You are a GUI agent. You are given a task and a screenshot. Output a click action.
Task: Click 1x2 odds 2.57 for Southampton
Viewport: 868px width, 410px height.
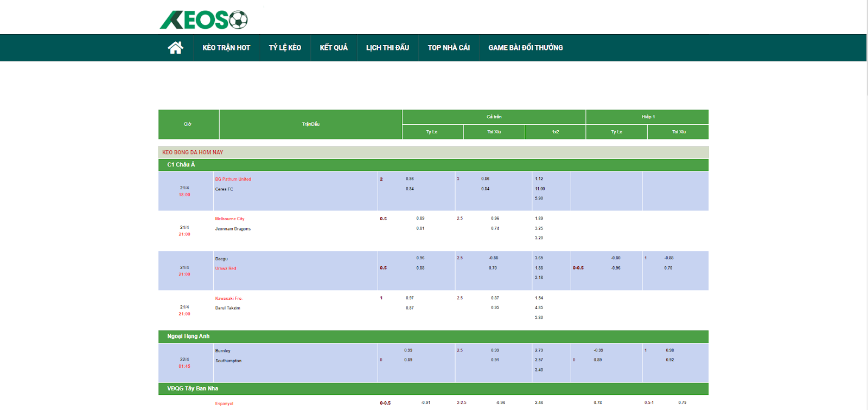tap(539, 360)
